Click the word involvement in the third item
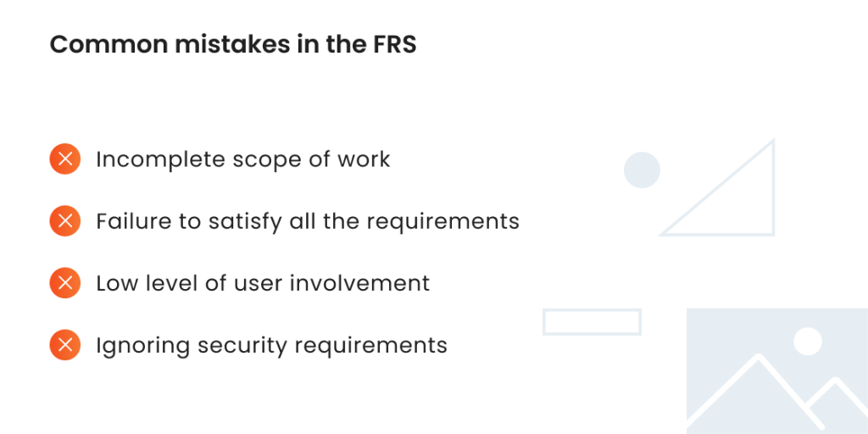868x434 pixels. (x=359, y=283)
